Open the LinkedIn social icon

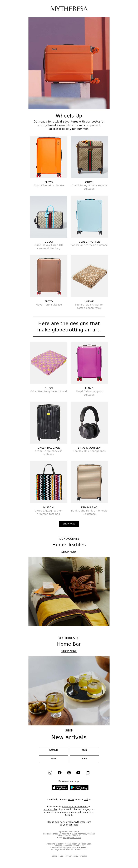point(87,773)
